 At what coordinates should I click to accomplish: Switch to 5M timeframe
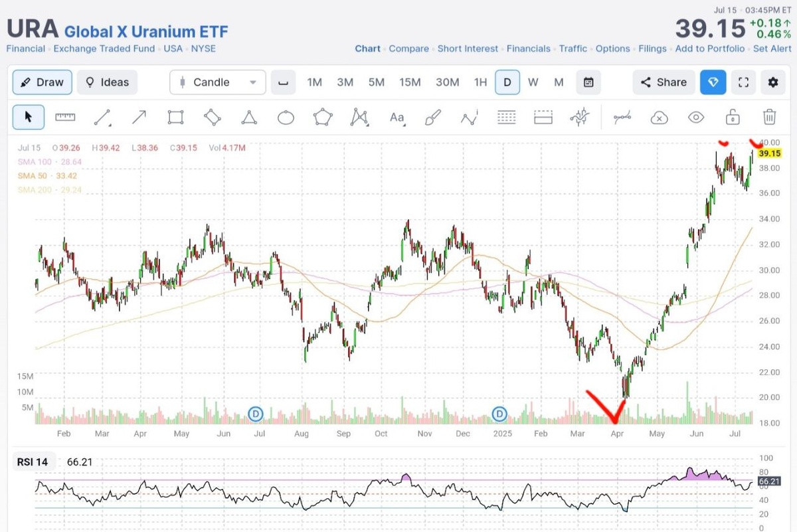377,82
